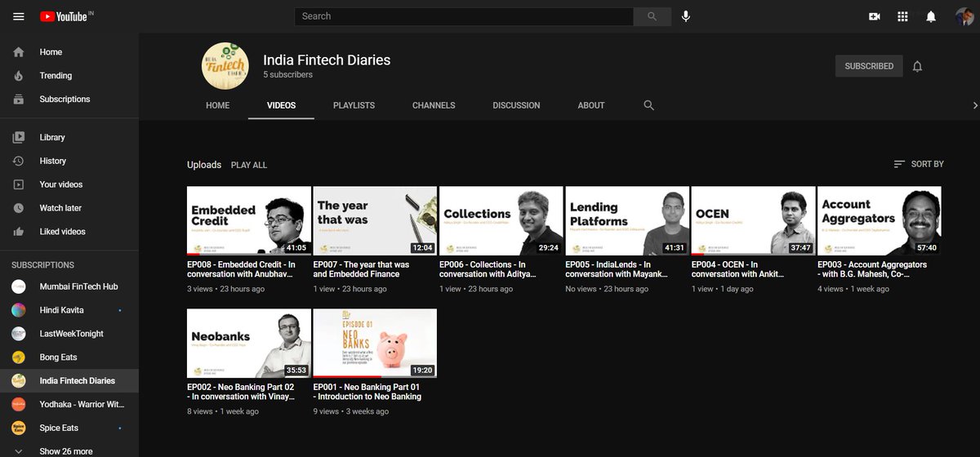Open the notifications bell in the header
This screenshot has width=980, height=457.
(931, 16)
